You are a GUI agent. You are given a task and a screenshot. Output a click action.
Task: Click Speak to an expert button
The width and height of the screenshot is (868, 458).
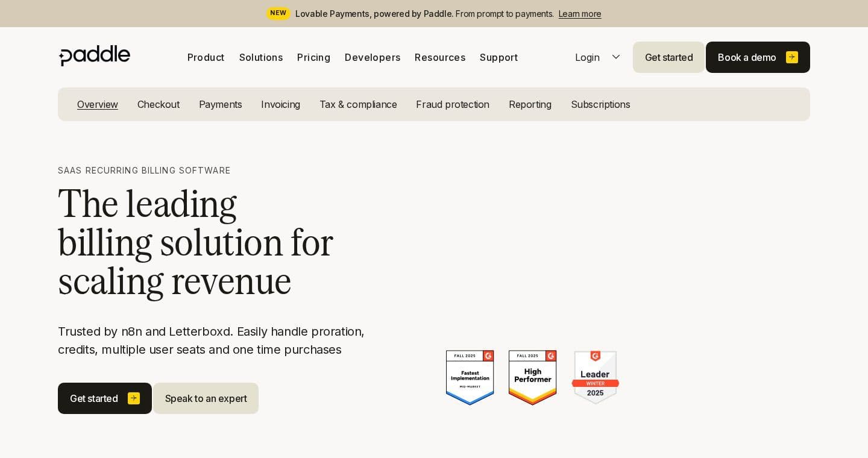(x=206, y=398)
